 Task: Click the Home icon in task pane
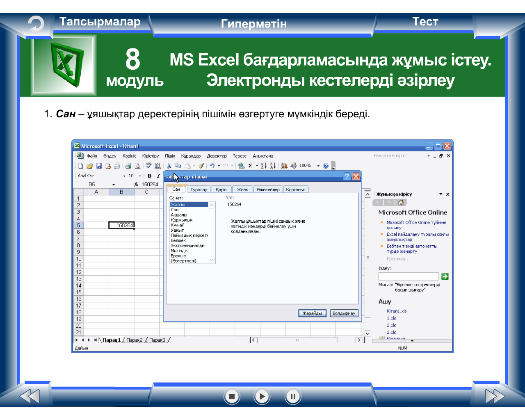401,202
